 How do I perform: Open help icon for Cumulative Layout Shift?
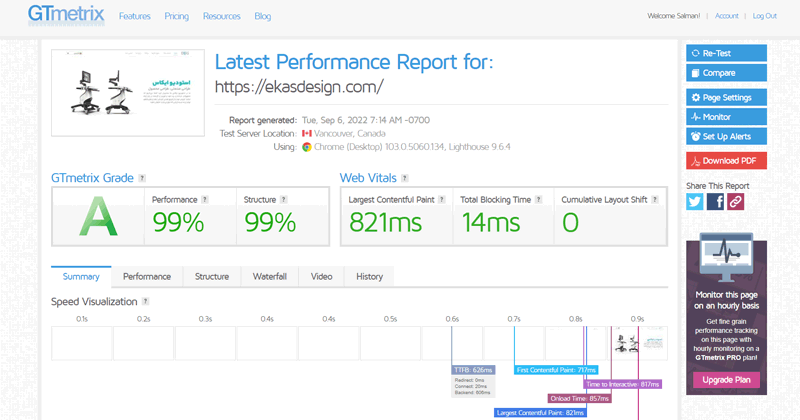tap(655, 200)
